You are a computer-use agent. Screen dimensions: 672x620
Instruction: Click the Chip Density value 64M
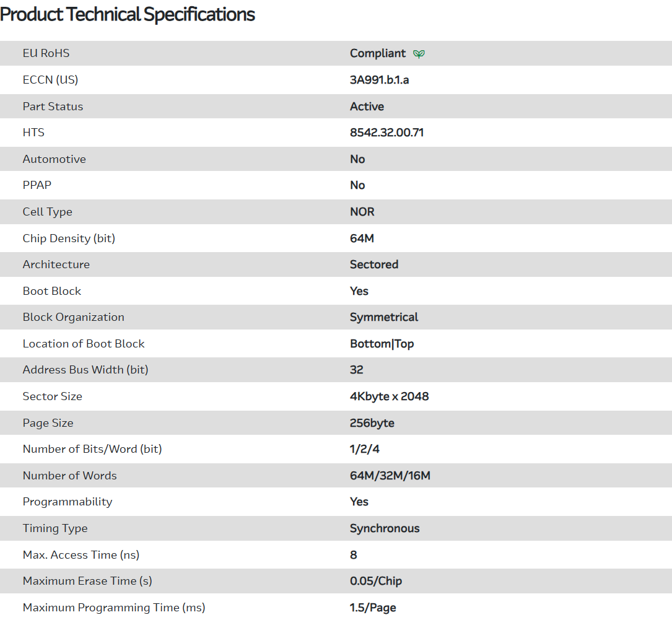362,238
